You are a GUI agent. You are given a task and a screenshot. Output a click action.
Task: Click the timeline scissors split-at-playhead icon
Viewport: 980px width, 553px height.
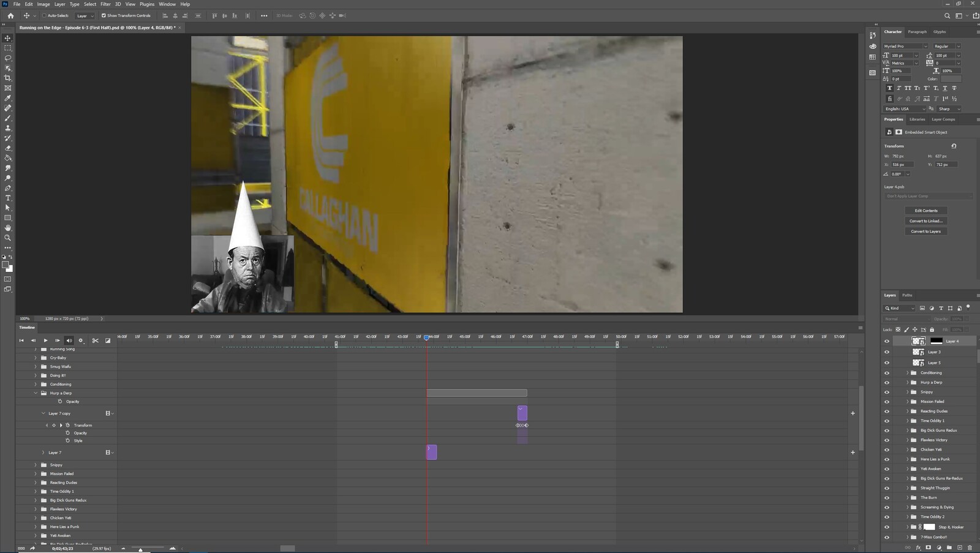click(95, 340)
